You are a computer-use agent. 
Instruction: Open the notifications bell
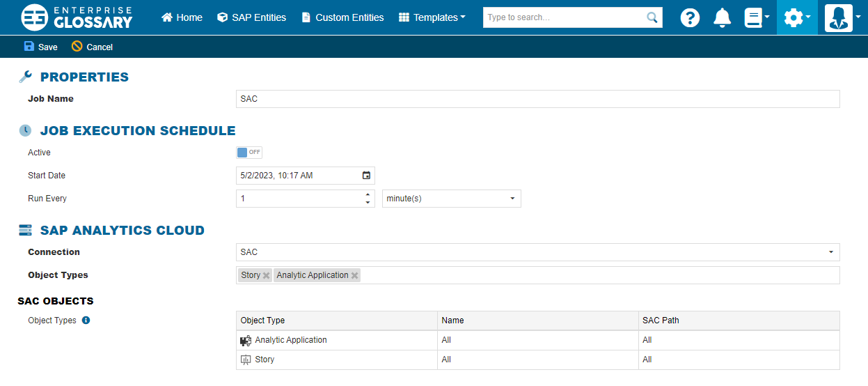point(723,17)
